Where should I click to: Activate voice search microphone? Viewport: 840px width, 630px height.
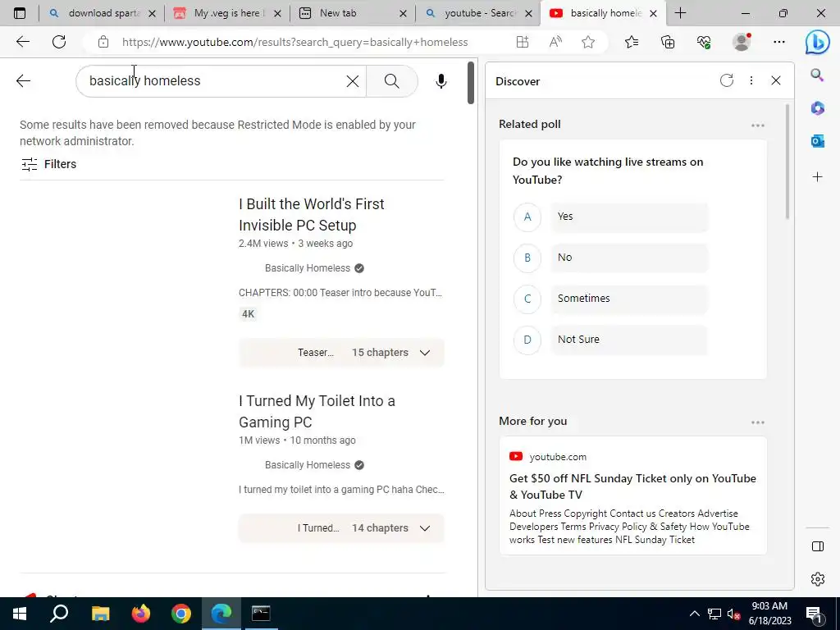441,81
